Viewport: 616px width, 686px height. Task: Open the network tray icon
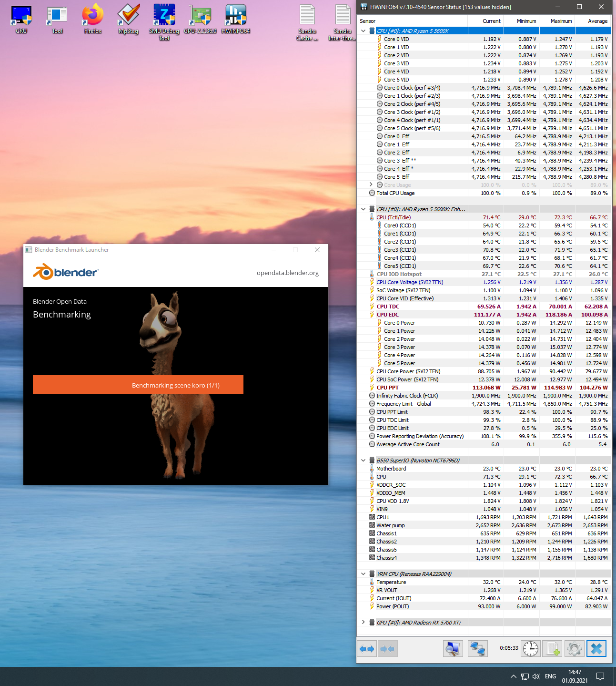[x=525, y=676]
